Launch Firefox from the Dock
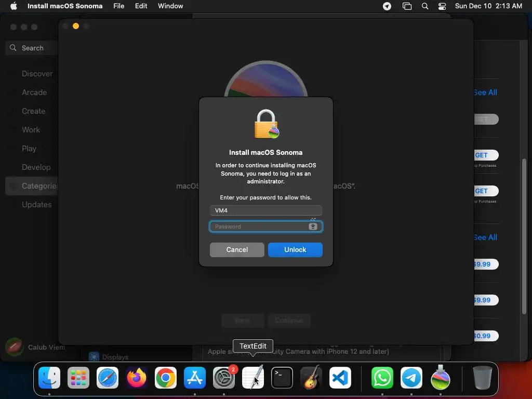532x399 pixels. point(137,378)
